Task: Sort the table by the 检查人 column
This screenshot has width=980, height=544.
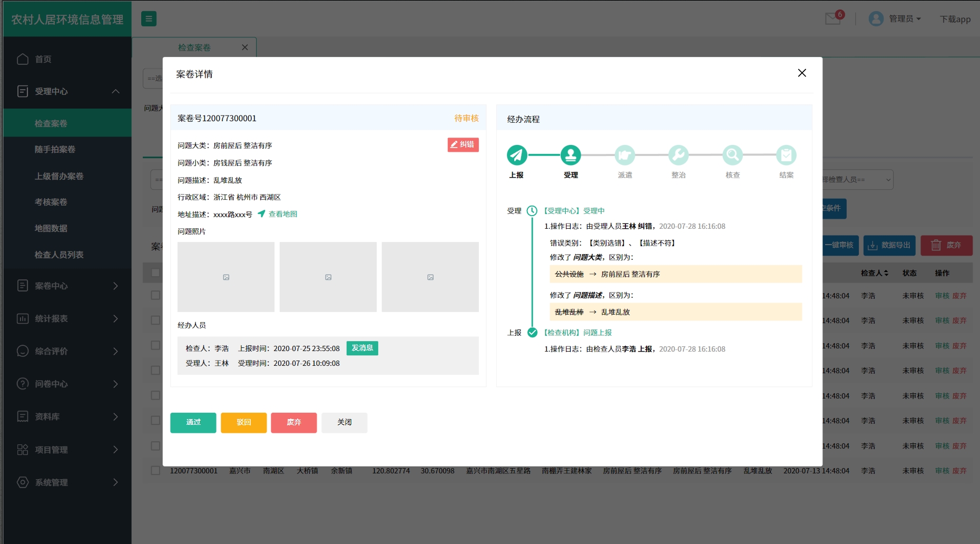Action: [875, 273]
